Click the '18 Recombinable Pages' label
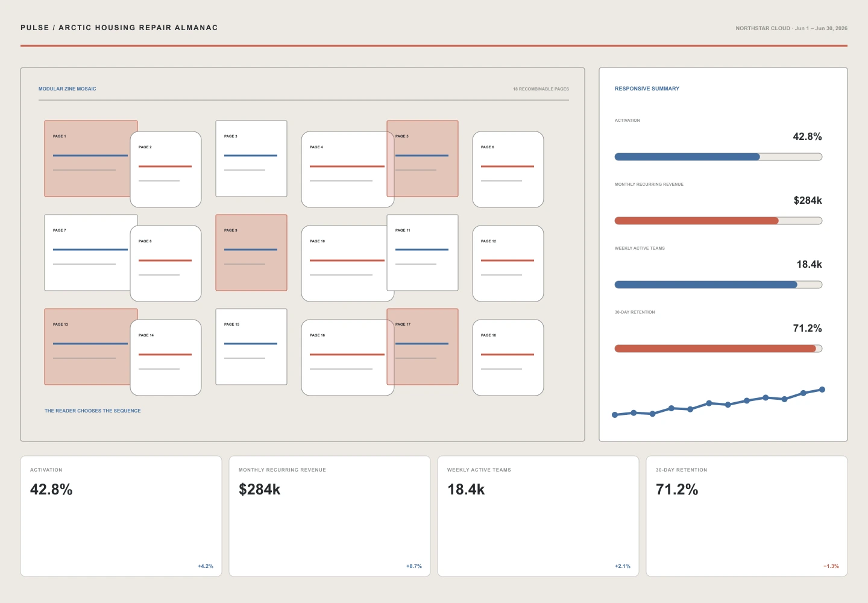This screenshot has width=868, height=603. 541,89
